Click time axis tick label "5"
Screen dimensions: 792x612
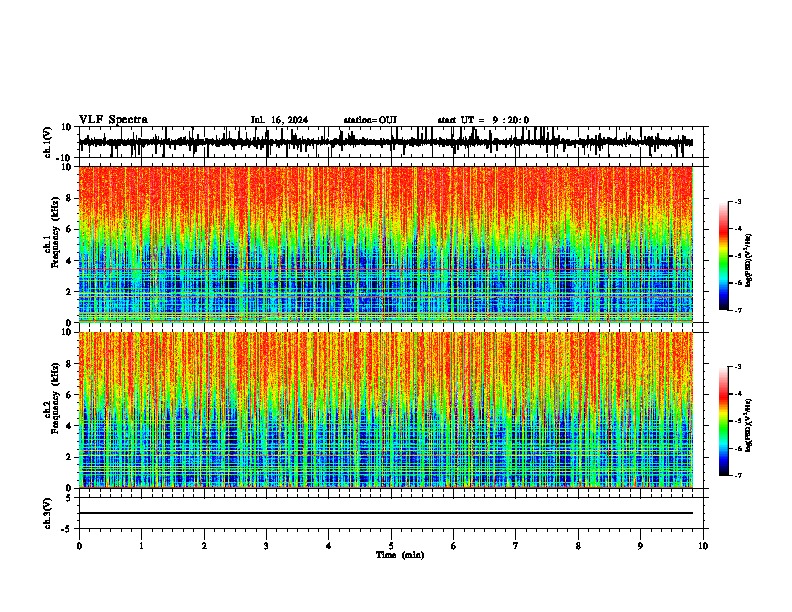pos(391,546)
